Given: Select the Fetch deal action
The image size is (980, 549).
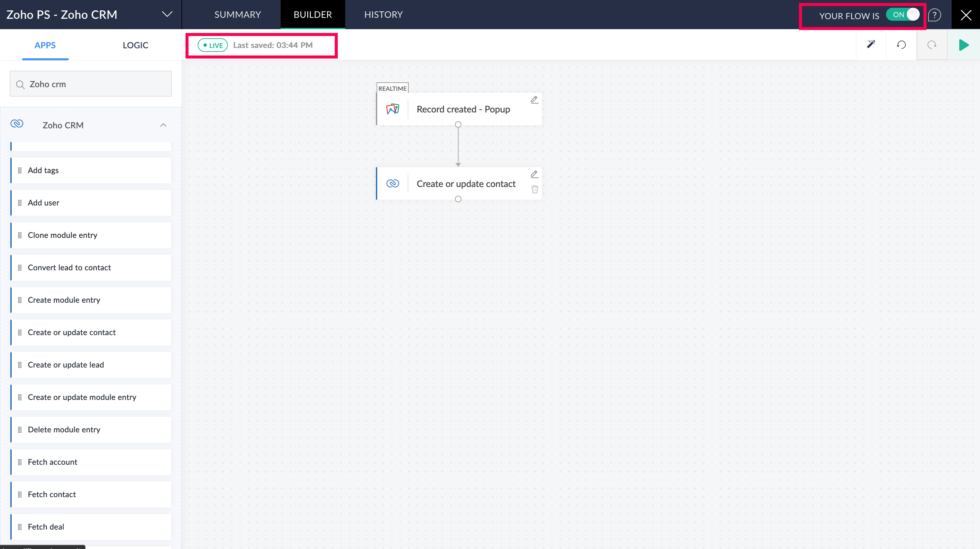Looking at the screenshot, I should click(x=46, y=527).
